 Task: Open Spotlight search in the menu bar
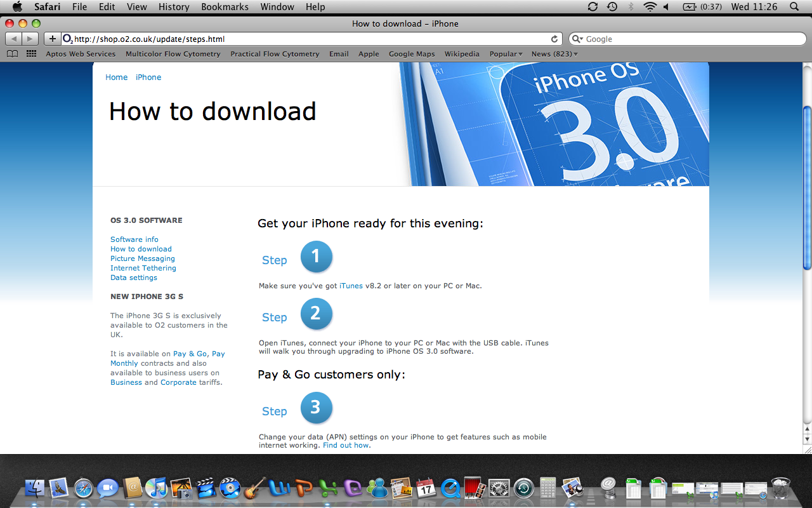click(x=794, y=7)
